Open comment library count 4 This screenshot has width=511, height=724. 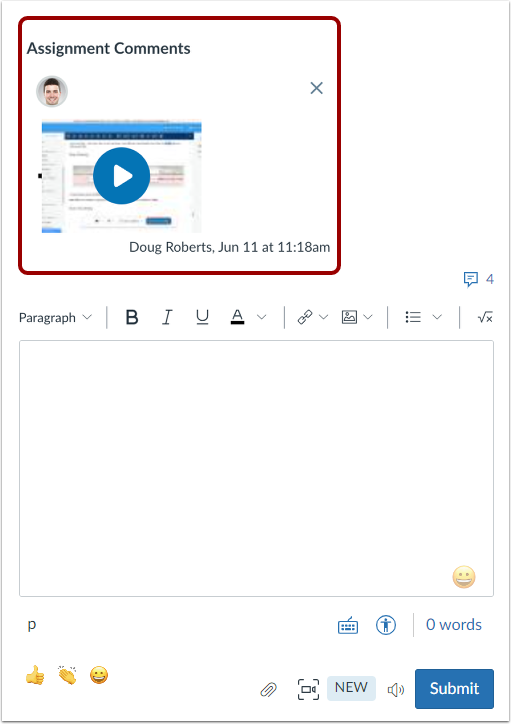(x=489, y=279)
